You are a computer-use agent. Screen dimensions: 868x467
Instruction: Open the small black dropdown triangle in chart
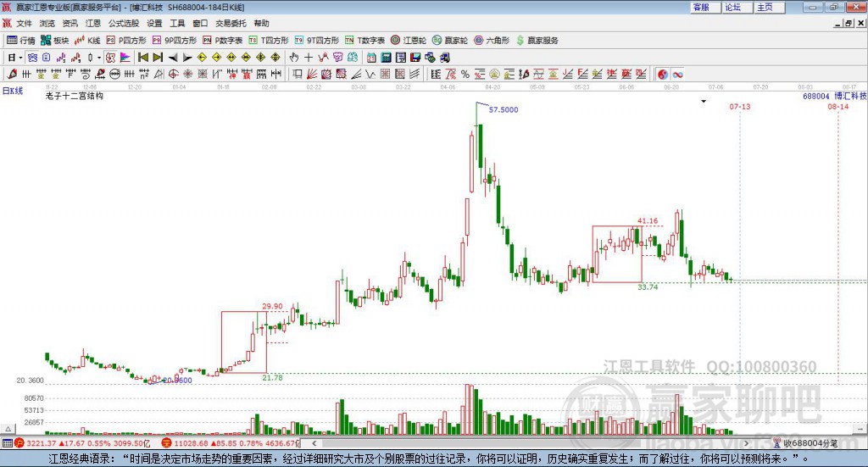click(x=704, y=101)
